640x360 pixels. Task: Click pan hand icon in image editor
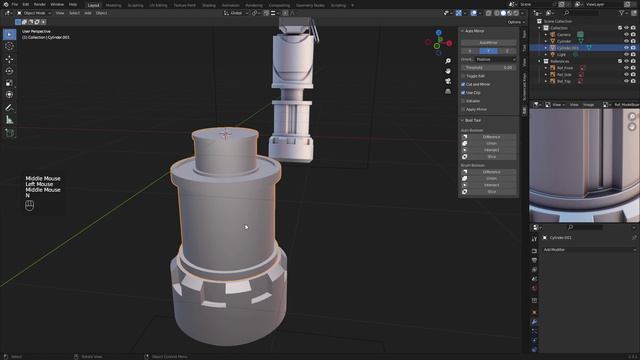point(632,127)
